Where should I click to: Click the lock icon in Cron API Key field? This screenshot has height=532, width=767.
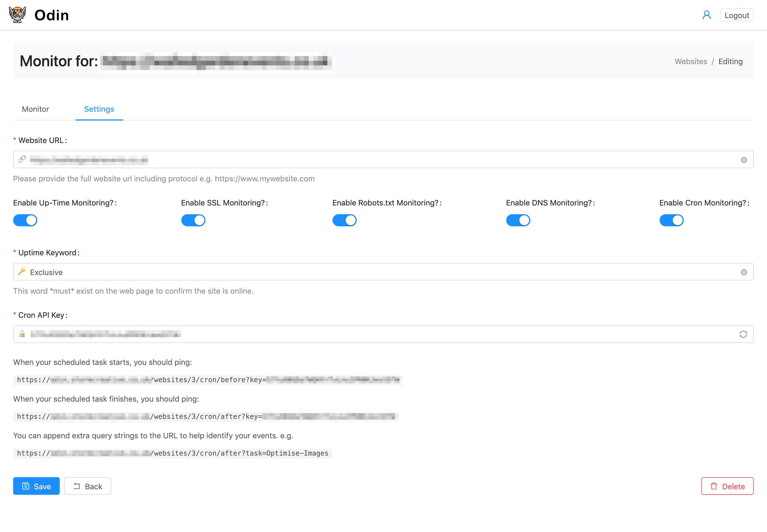click(22, 334)
